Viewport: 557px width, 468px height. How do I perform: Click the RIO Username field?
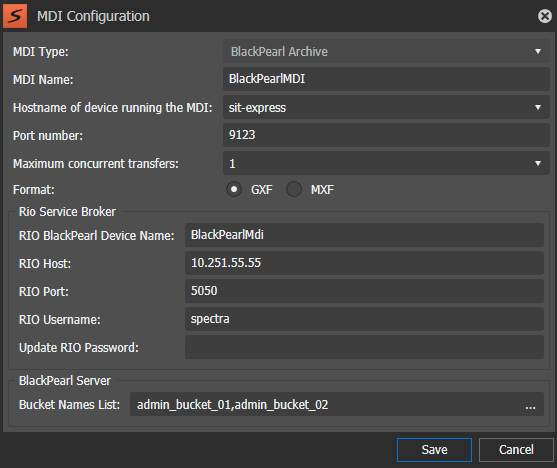(x=364, y=319)
